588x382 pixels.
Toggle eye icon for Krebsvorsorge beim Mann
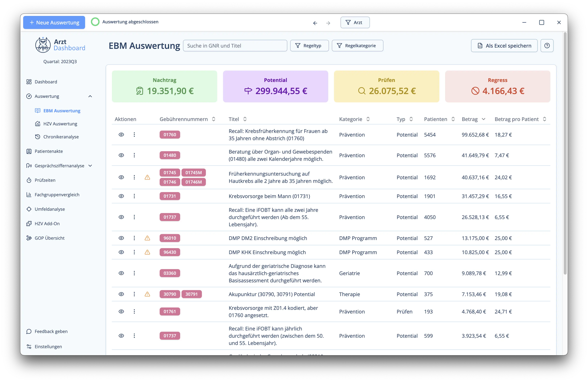[121, 196]
